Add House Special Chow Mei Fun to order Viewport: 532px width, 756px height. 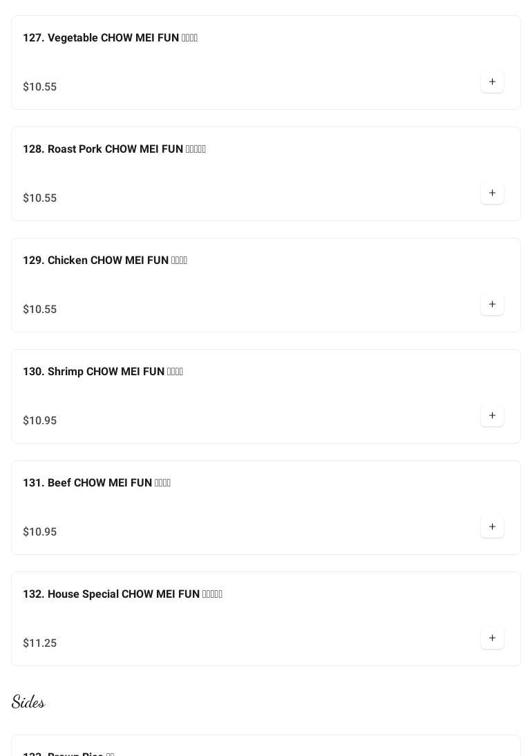click(492, 639)
